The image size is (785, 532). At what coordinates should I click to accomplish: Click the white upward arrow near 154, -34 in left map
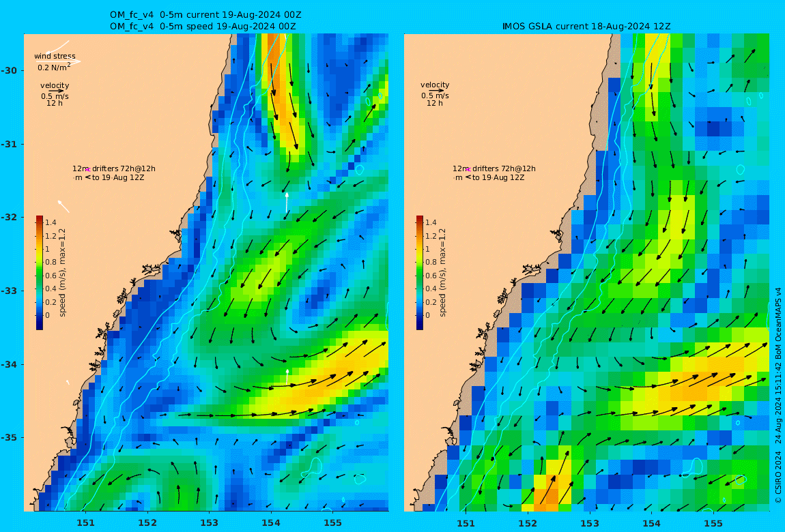[287, 376]
